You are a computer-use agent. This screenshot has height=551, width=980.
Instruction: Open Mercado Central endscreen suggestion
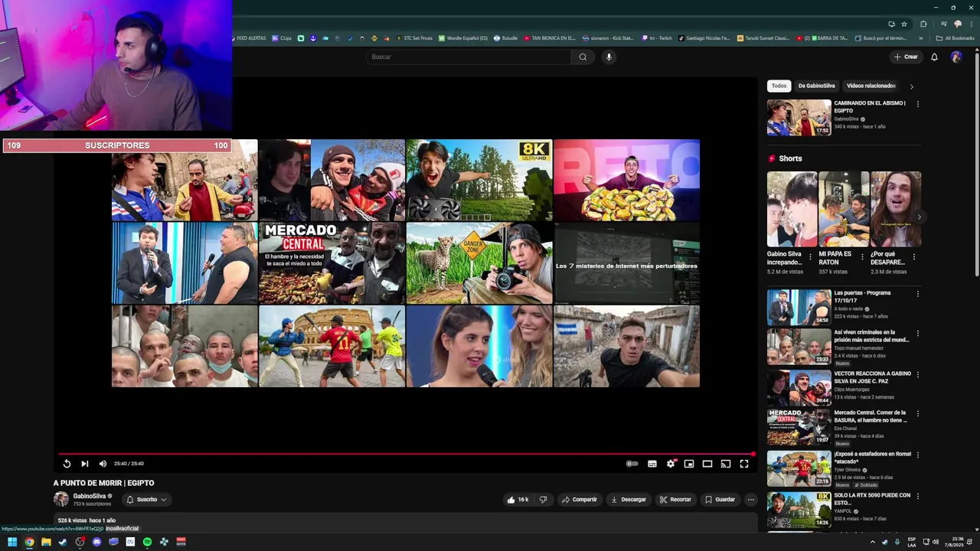pos(332,263)
